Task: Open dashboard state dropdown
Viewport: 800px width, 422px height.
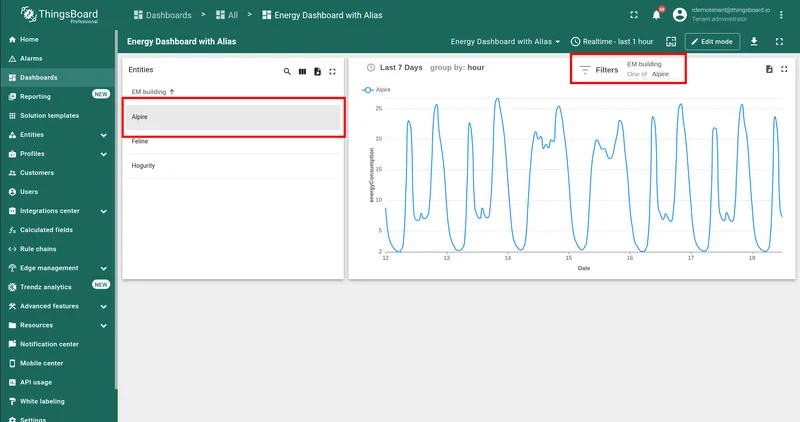Action: (505, 42)
